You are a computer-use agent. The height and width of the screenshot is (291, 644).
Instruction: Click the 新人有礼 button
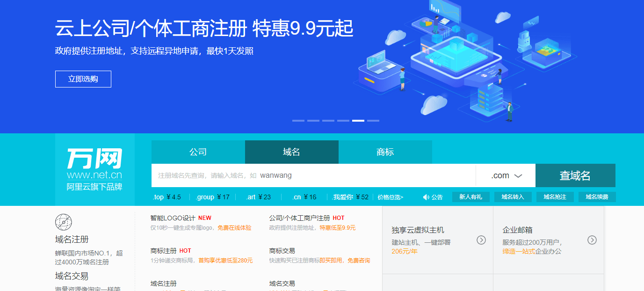(471, 197)
